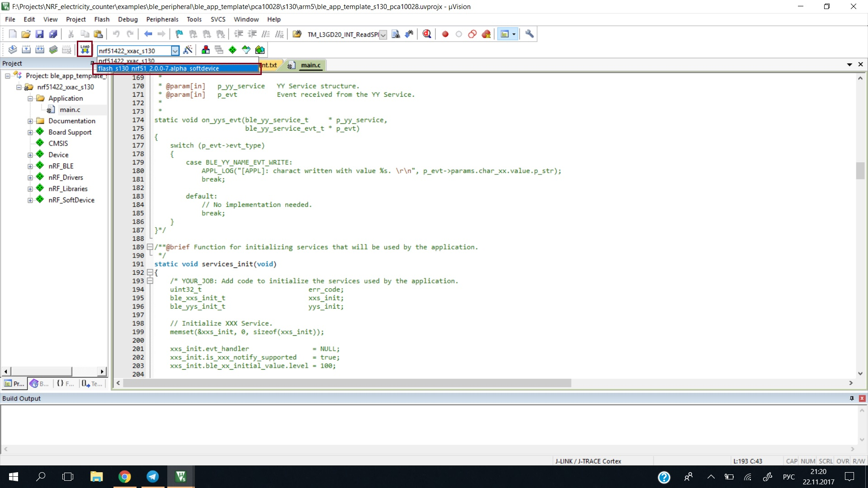Open the target selection combo box arrow

pyautogui.click(x=175, y=51)
